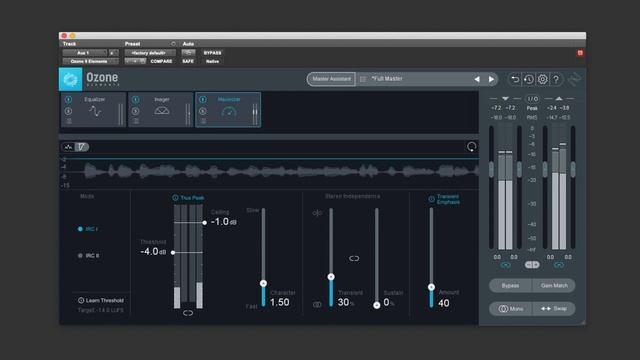Click the Ozone logo icon
This screenshot has width=640, height=360.
click(x=71, y=79)
